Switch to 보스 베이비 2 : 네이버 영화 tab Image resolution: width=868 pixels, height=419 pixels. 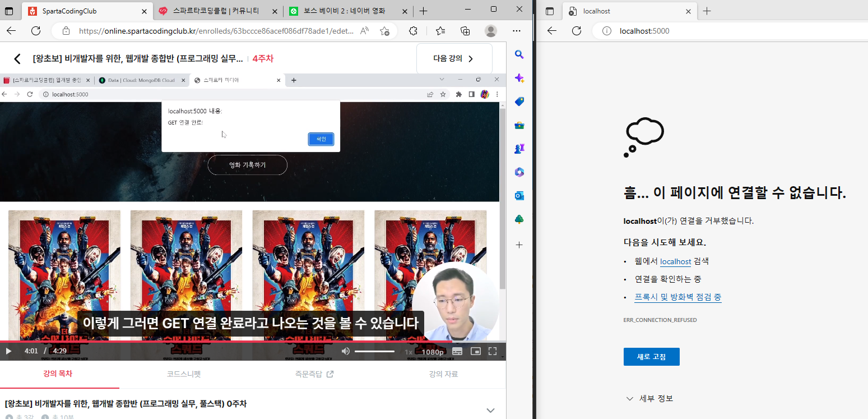(349, 11)
